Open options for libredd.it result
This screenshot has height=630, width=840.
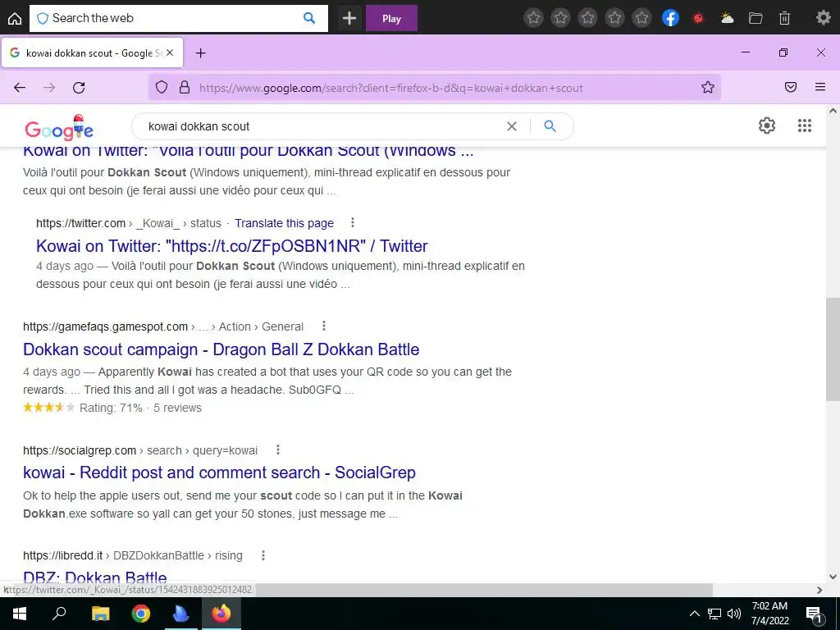pos(263,555)
